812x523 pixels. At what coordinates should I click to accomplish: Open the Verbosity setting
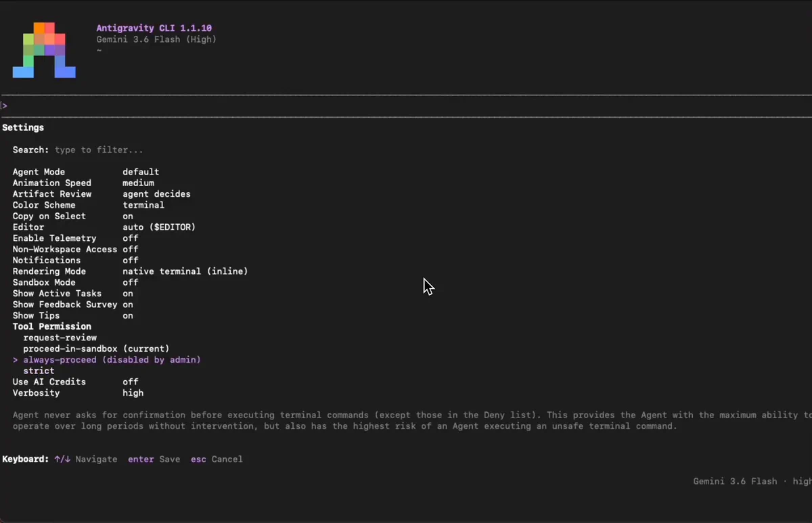tap(78, 393)
